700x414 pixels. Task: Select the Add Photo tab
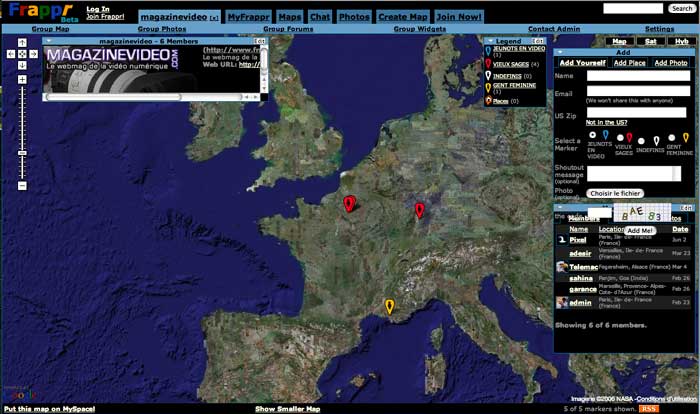(x=671, y=63)
